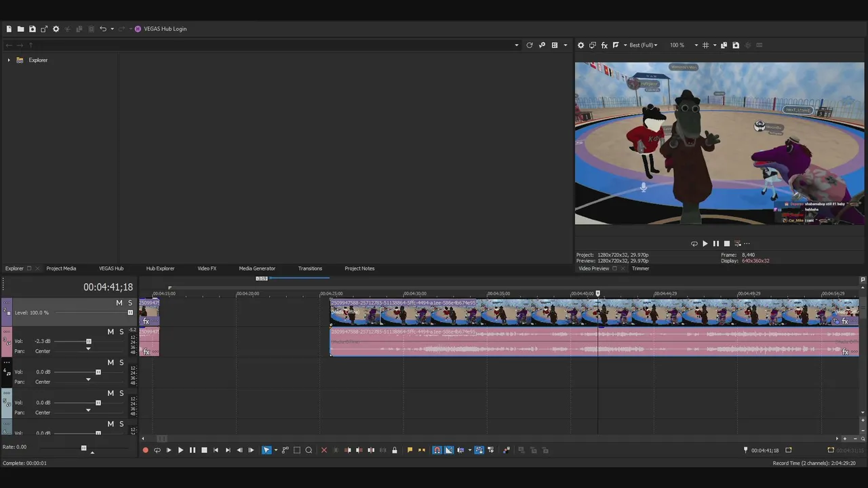The image size is (868, 488).
Task: Switch to Transitions tab
Action: pos(310,268)
